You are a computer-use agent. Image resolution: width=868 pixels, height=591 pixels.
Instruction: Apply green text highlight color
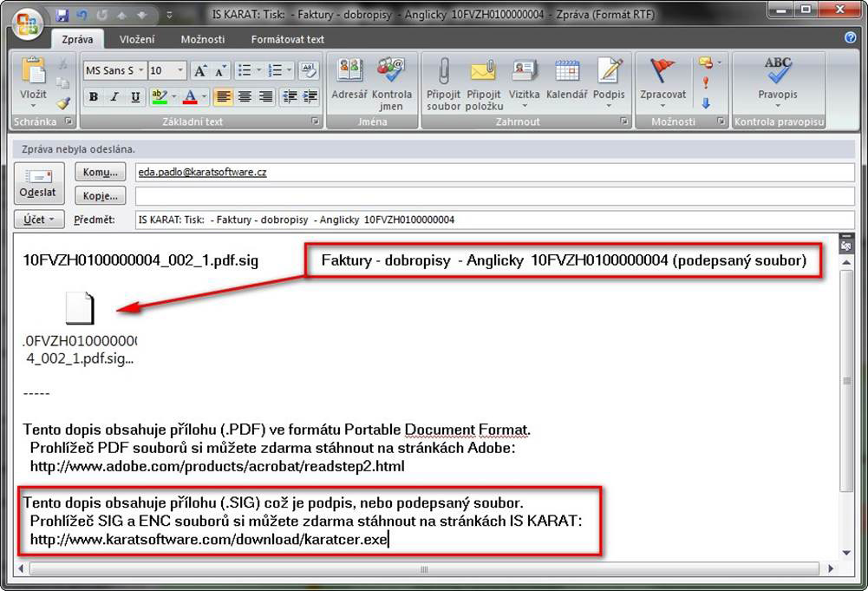click(x=159, y=97)
